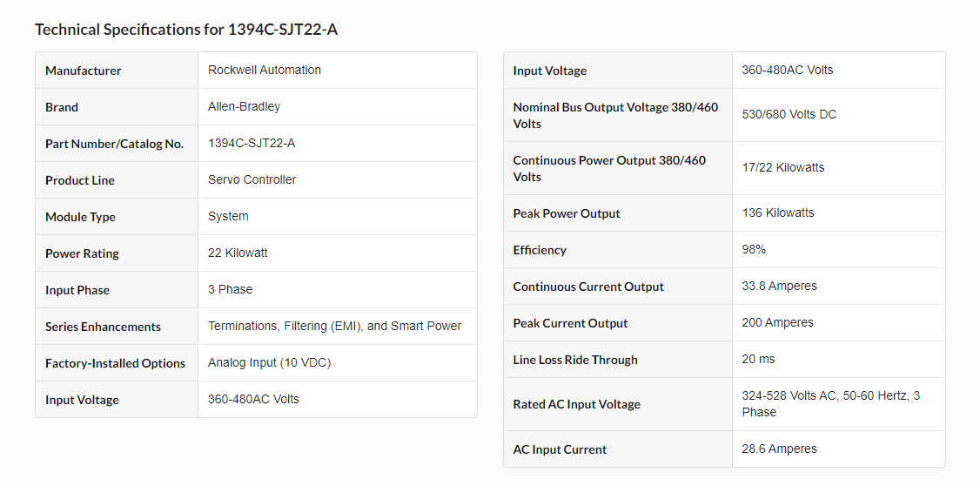Click the Factory-Installed Options label

[x=115, y=363]
